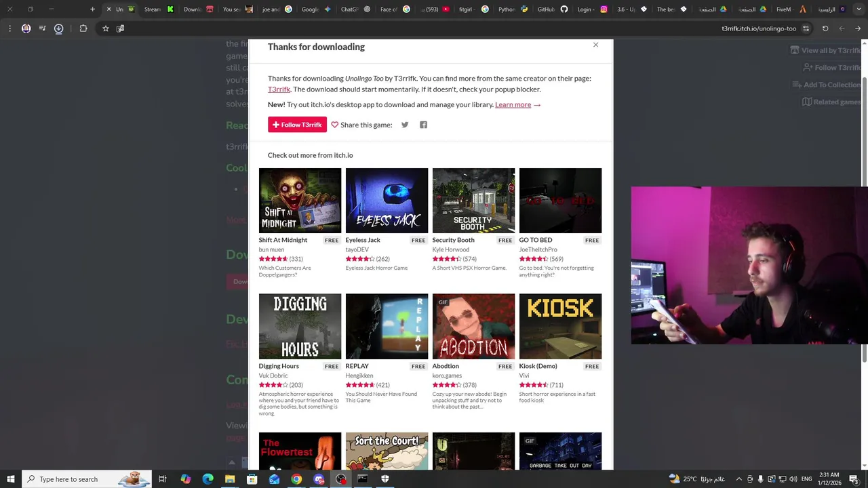Open the REPLAY game thumbnail
The image size is (868, 488).
coord(387,326)
